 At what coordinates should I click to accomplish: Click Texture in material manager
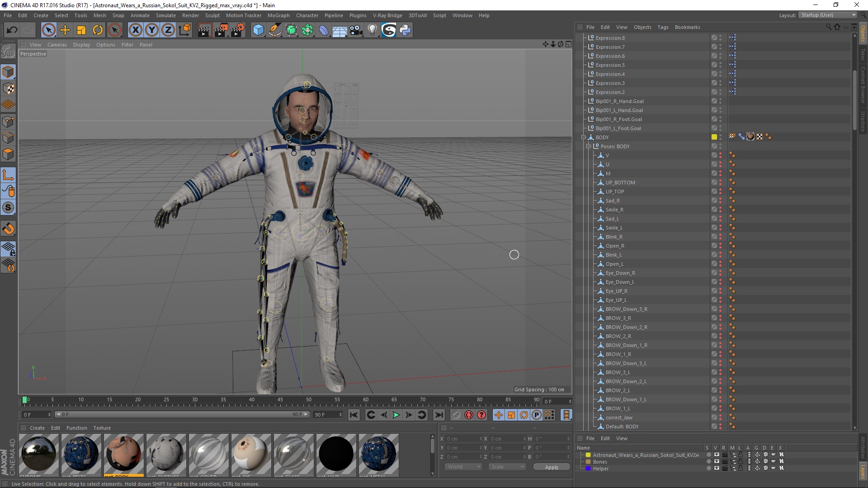102,428
